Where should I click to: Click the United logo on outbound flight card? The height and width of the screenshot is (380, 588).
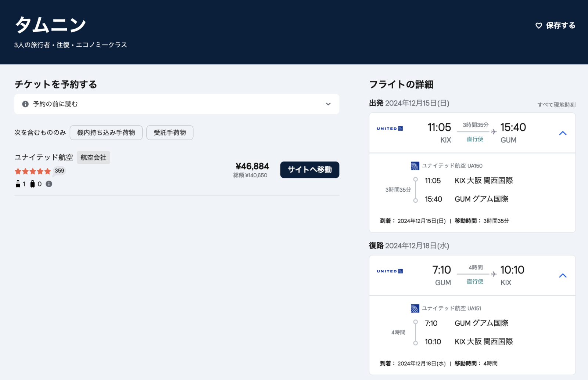point(390,129)
